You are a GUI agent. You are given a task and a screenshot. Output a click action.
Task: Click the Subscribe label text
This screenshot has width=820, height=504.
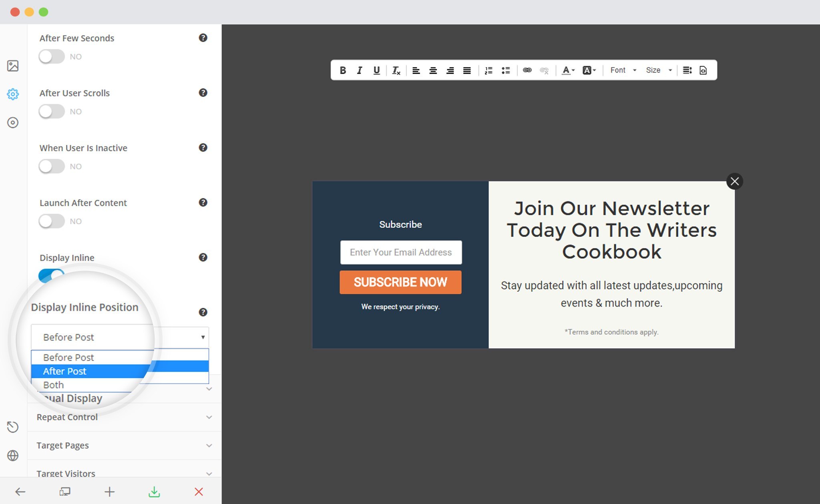pyautogui.click(x=400, y=224)
